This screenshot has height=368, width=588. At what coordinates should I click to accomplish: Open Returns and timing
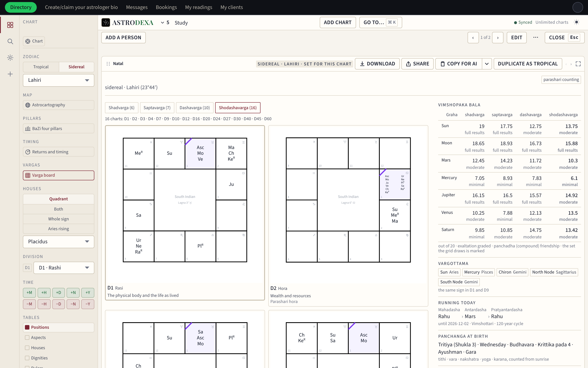(x=59, y=152)
